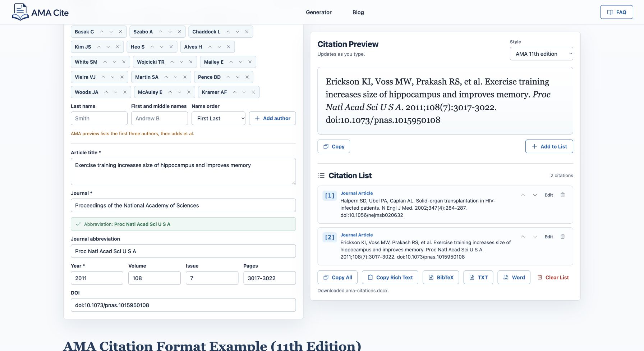This screenshot has width=644, height=351.
Task: Click the AMA Cite logo
Action: coord(40,12)
